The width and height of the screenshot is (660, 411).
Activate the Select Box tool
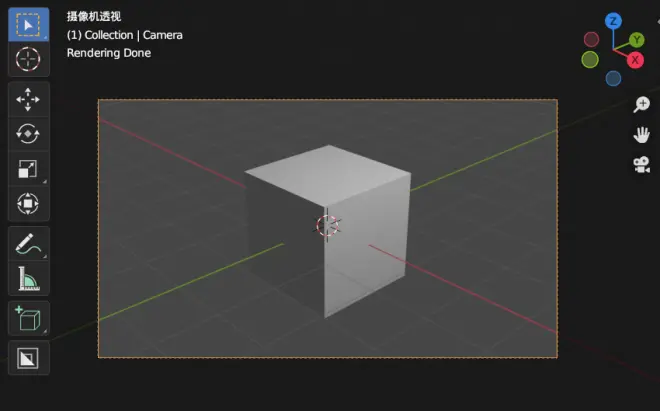[x=28, y=24]
